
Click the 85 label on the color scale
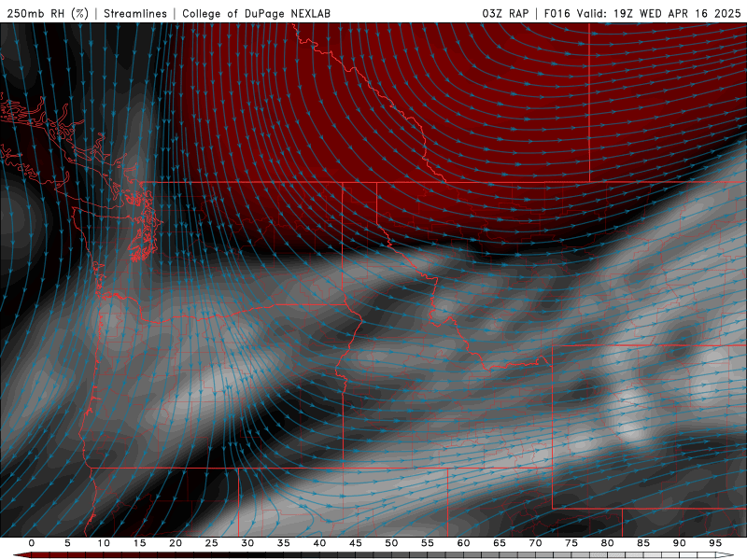642,543
